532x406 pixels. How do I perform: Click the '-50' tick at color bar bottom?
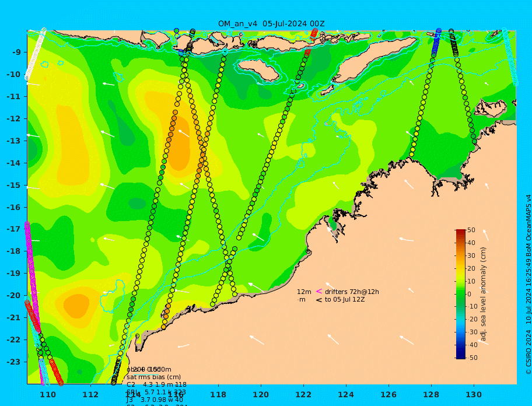473,358
